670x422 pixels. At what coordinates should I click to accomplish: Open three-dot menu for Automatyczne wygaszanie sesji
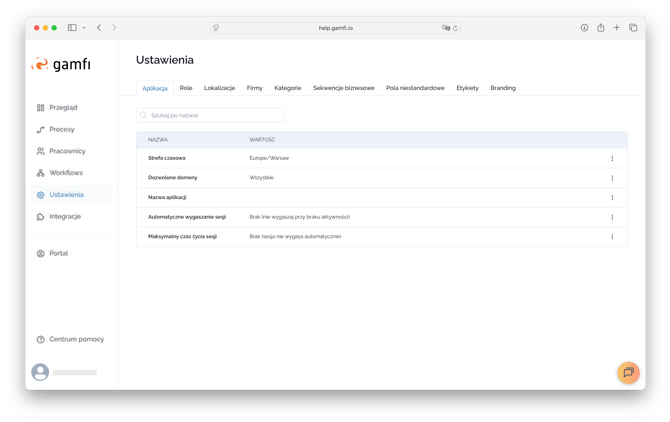(x=612, y=217)
